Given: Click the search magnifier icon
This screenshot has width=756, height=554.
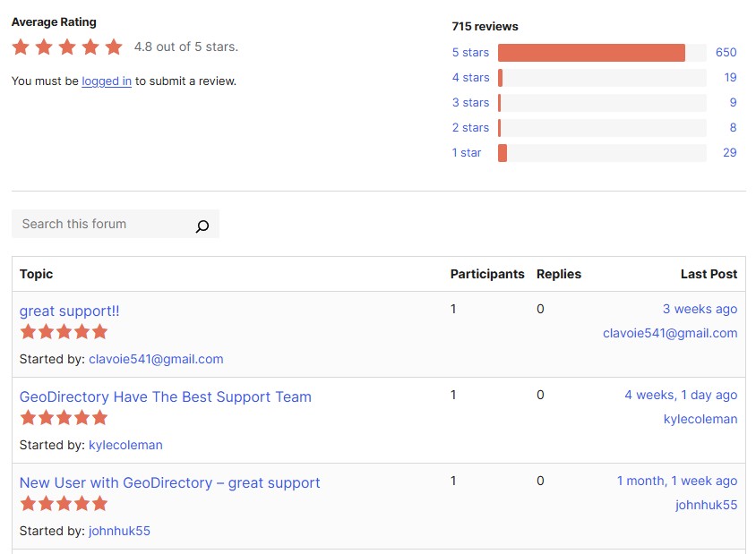Looking at the screenshot, I should [202, 226].
